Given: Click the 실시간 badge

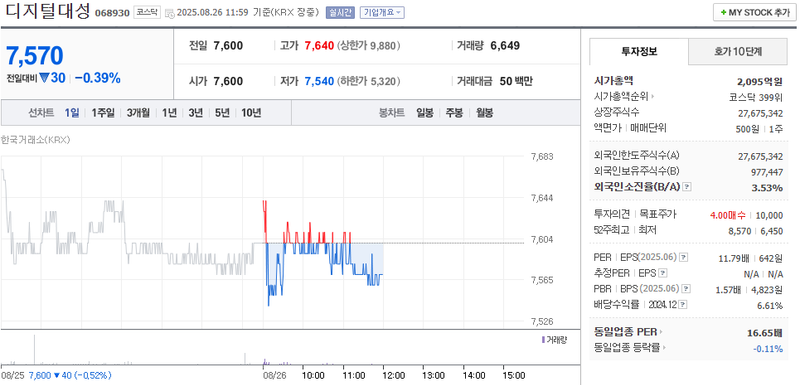Looking at the screenshot, I should [340, 12].
